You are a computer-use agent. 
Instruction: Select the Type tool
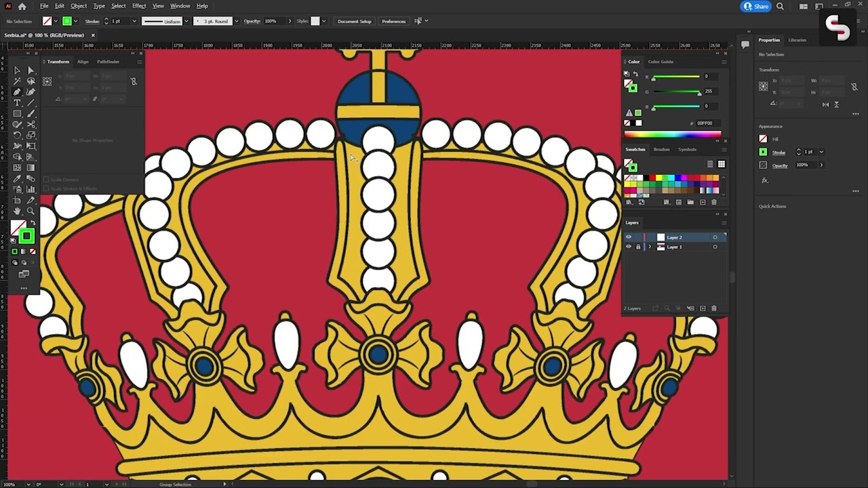(x=17, y=103)
